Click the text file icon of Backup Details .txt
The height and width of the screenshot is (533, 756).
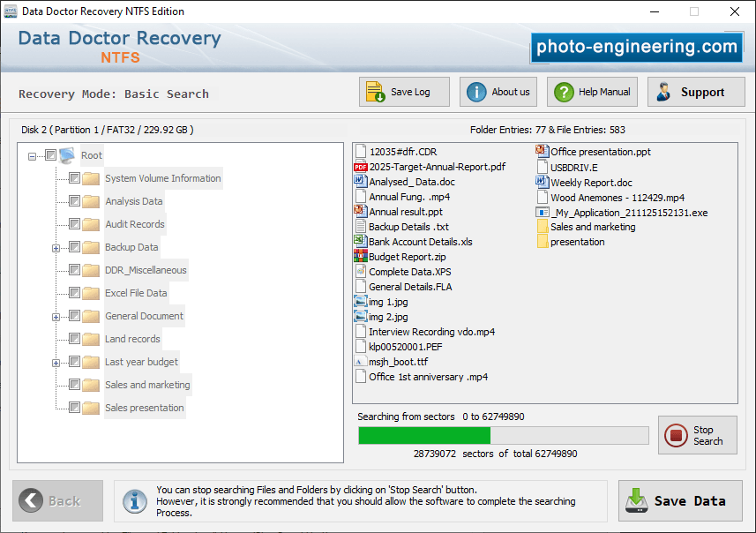pyautogui.click(x=360, y=226)
